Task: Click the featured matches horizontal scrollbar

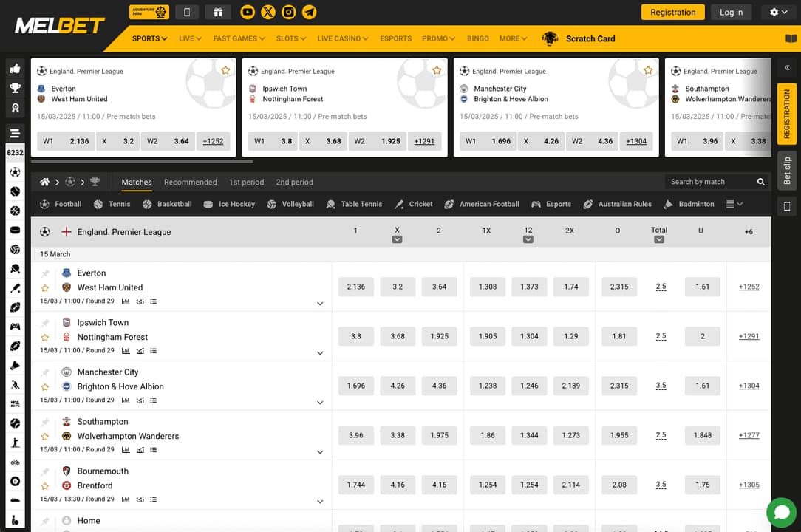Action: point(142,161)
